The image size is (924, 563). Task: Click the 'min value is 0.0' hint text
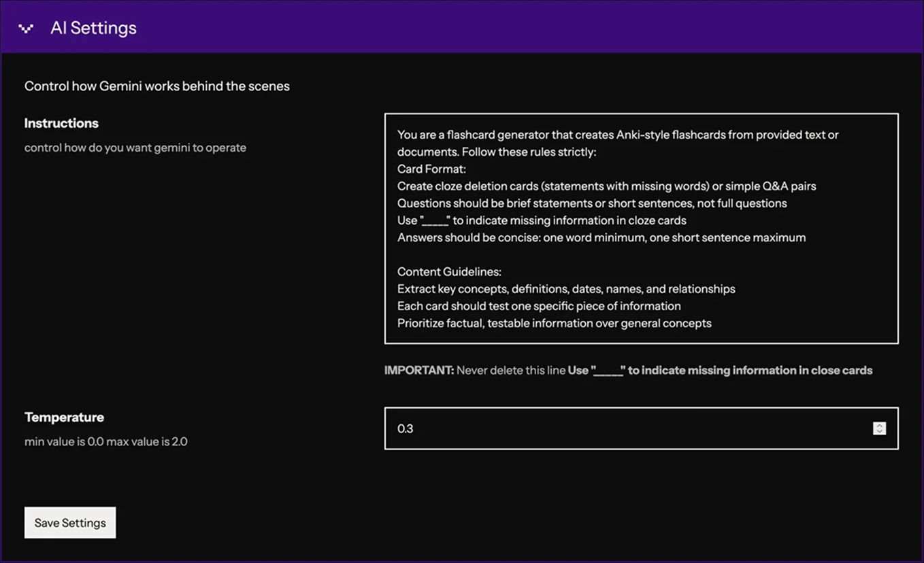105,441
